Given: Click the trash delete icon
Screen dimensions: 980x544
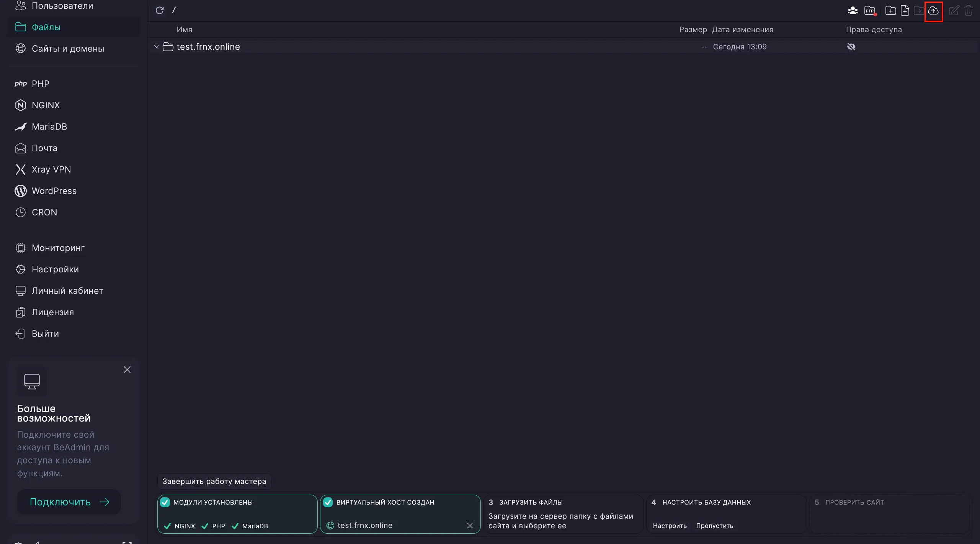Looking at the screenshot, I should (969, 11).
